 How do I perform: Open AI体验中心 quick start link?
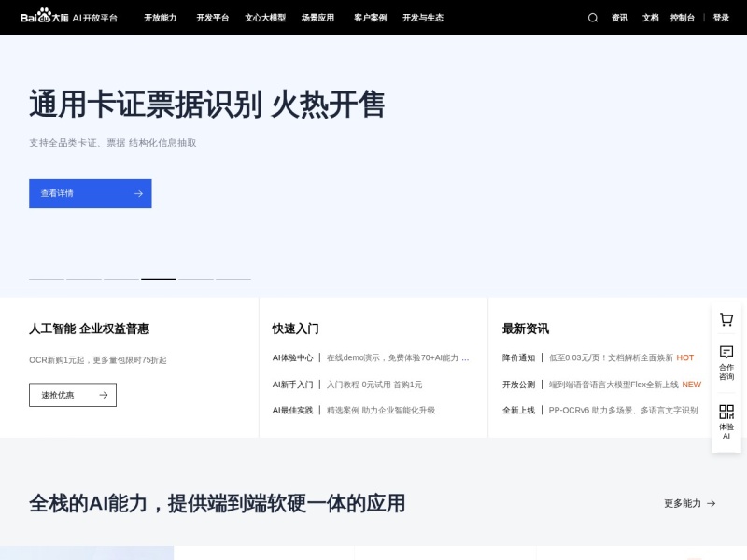click(x=371, y=357)
